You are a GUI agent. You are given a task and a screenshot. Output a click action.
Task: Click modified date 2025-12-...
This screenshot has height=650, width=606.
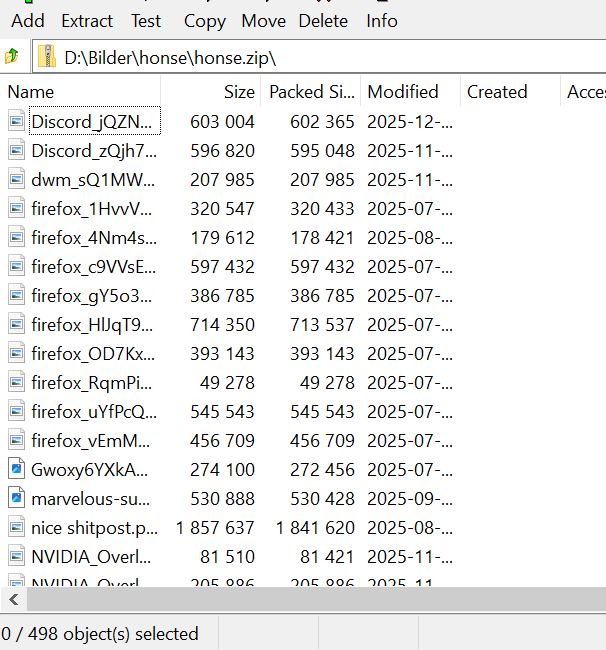pos(410,121)
